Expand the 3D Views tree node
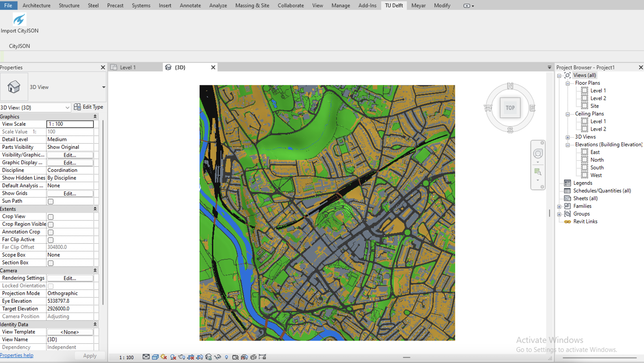 (568, 137)
